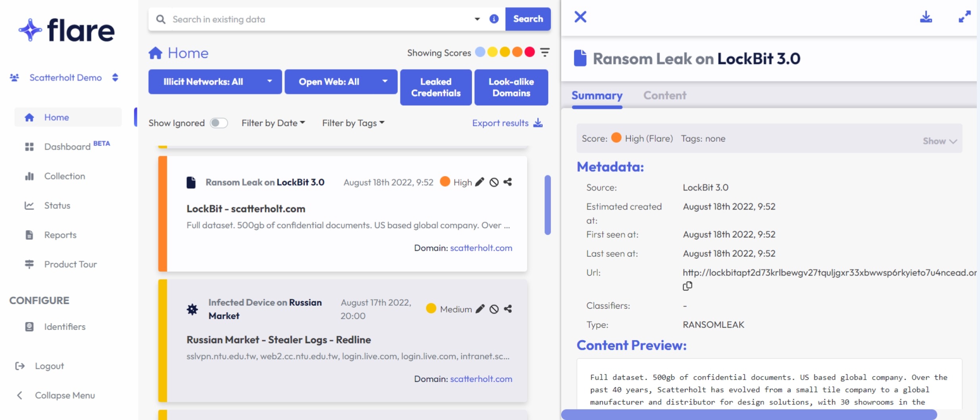Open scatterholt.com domain link on Russian Market card

(x=481, y=379)
